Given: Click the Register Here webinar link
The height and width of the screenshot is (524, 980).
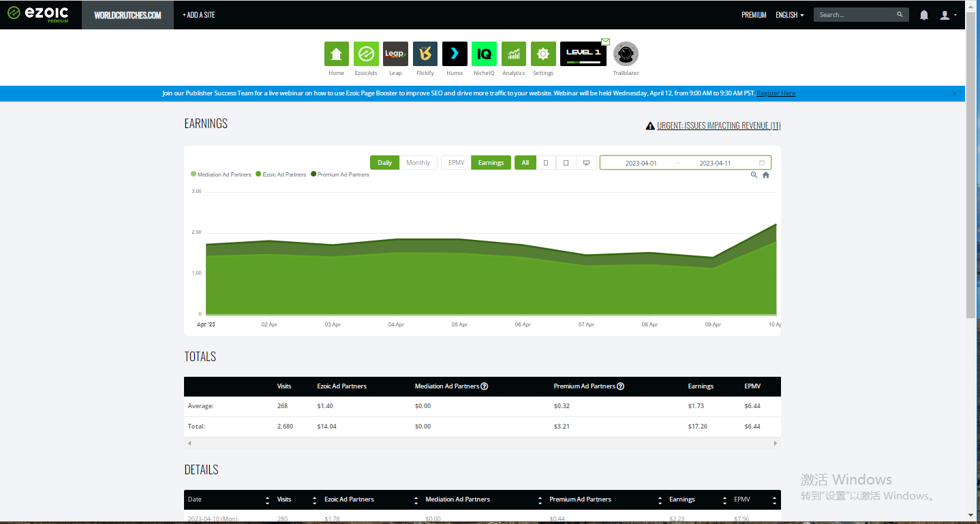Looking at the screenshot, I should [776, 93].
